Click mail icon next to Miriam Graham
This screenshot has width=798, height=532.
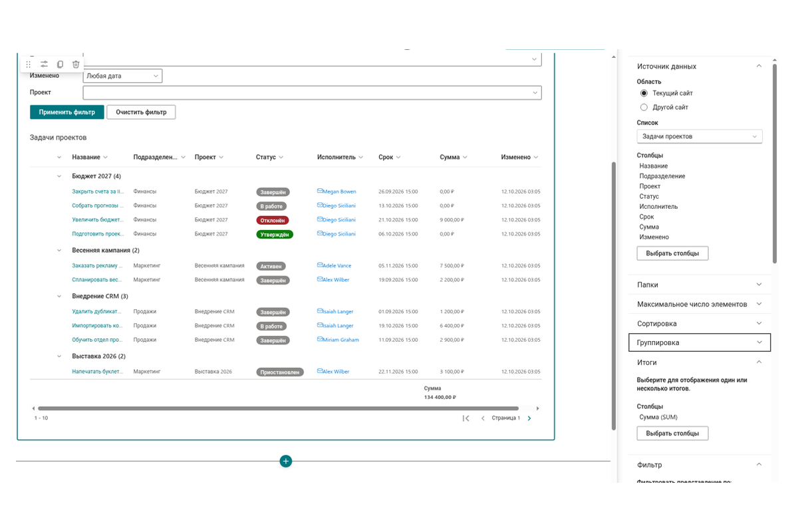(320, 339)
